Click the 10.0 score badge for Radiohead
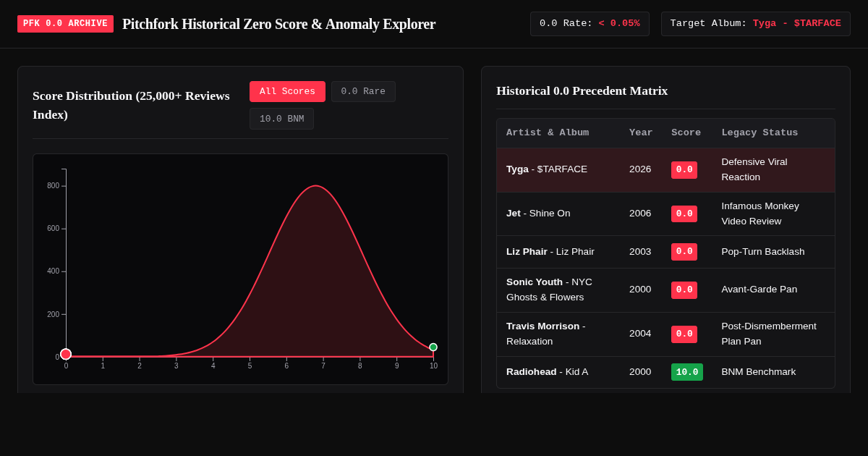This screenshot has width=868, height=456. (x=687, y=372)
